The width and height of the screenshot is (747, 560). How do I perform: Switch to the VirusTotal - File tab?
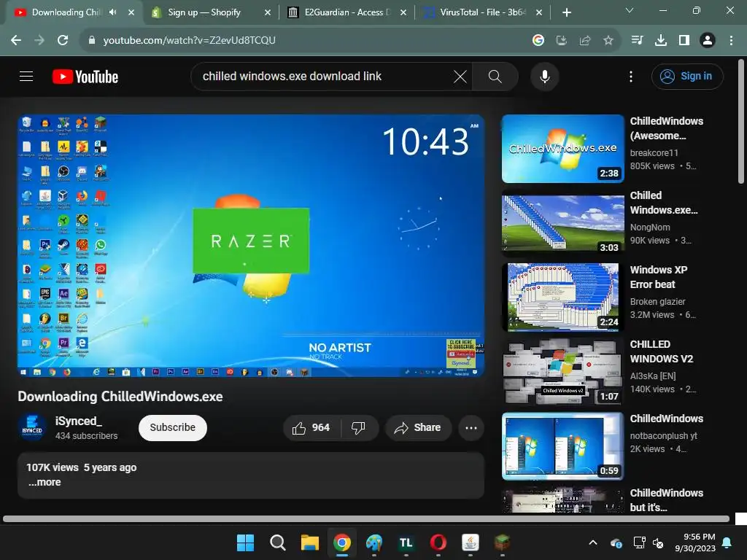481,12
